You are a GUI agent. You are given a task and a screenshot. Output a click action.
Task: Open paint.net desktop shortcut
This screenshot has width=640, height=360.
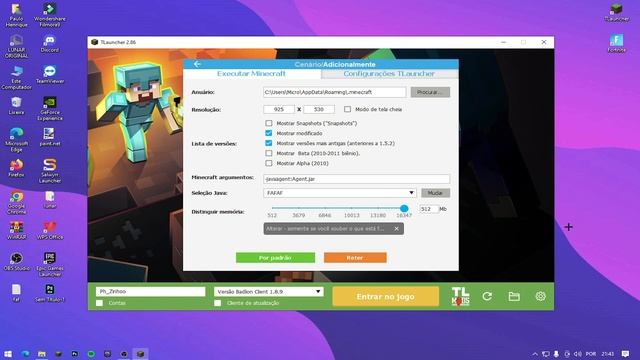(50, 137)
